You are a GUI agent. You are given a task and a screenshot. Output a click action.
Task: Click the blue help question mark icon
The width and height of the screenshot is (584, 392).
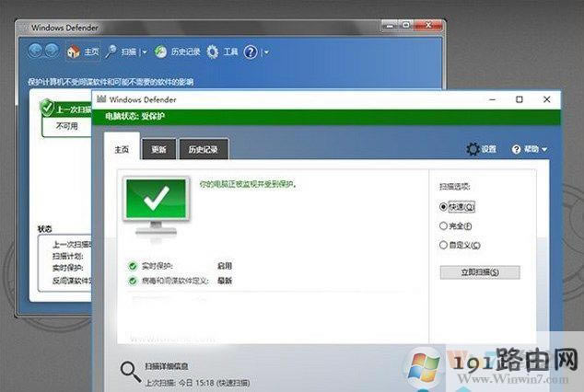251,52
